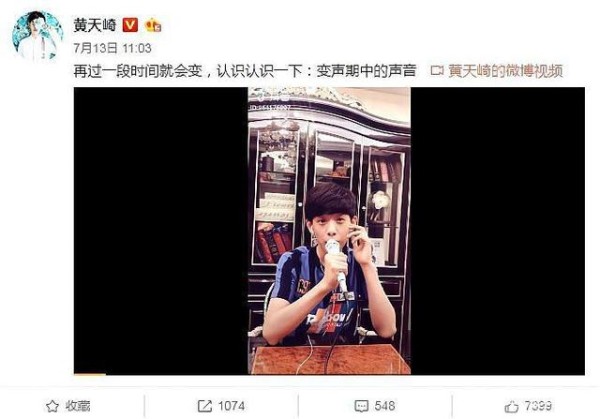Image resolution: width=600 pixels, height=419 pixels.
Task: Click the repost count 1074
Action: pyautogui.click(x=232, y=406)
